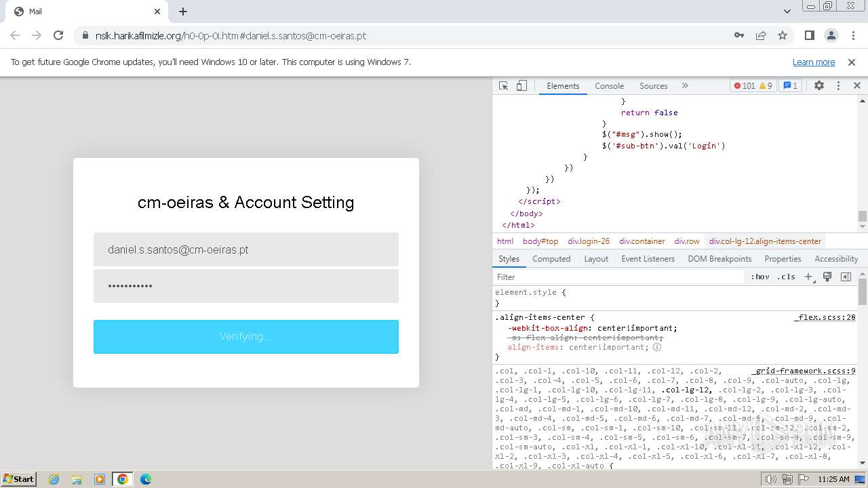Click the inspect element picker icon
The image size is (868, 488).
(503, 86)
